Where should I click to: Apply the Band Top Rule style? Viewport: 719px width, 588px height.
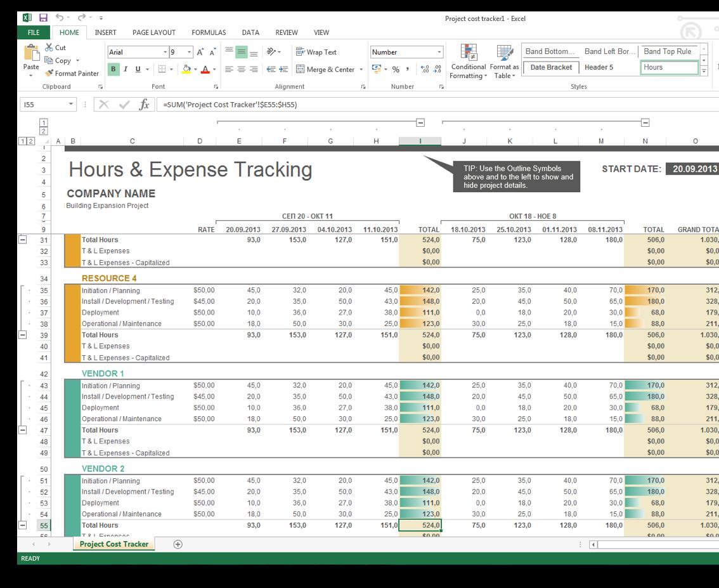click(668, 51)
